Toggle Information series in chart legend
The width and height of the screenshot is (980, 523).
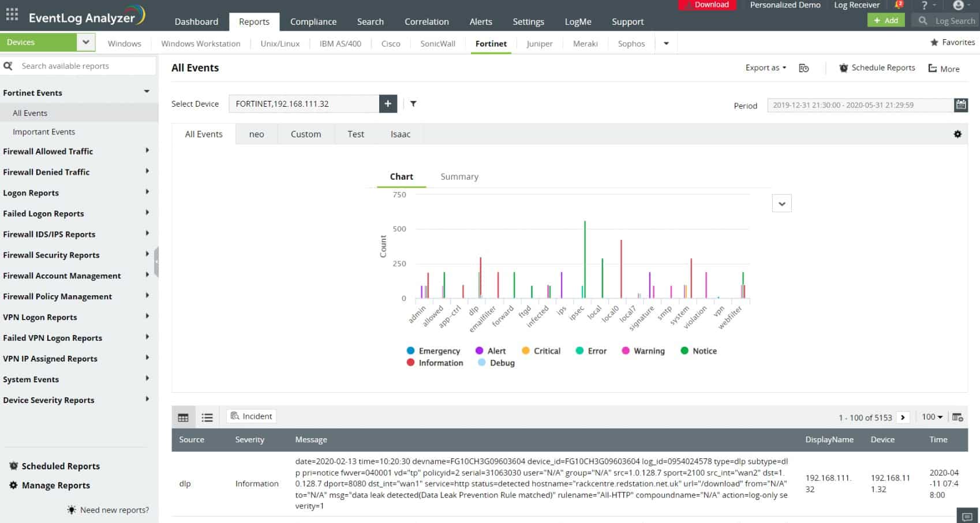pyautogui.click(x=435, y=363)
